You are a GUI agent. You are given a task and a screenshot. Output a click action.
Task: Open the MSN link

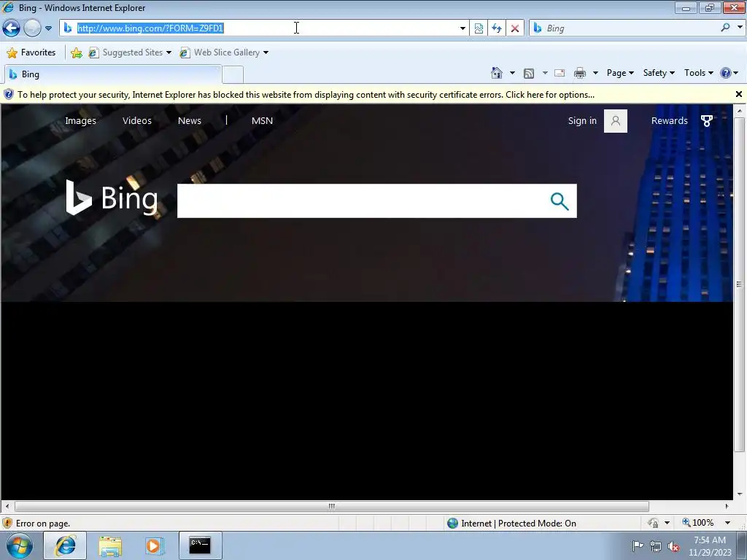(x=262, y=120)
